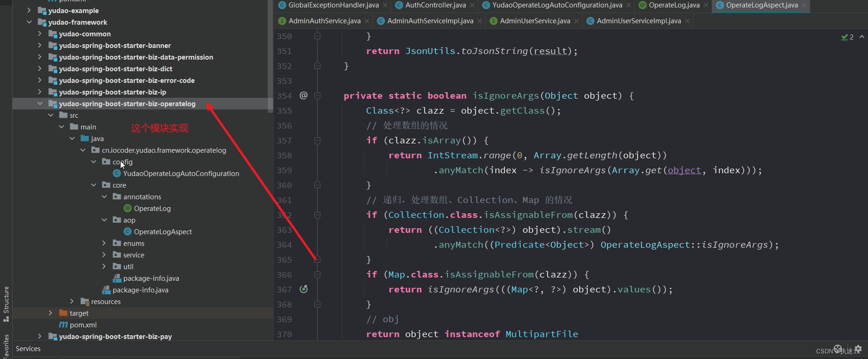The height and width of the screenshot is (359, 868).
Task: Expand the yudao-example module
Action: tap(29, 10)
